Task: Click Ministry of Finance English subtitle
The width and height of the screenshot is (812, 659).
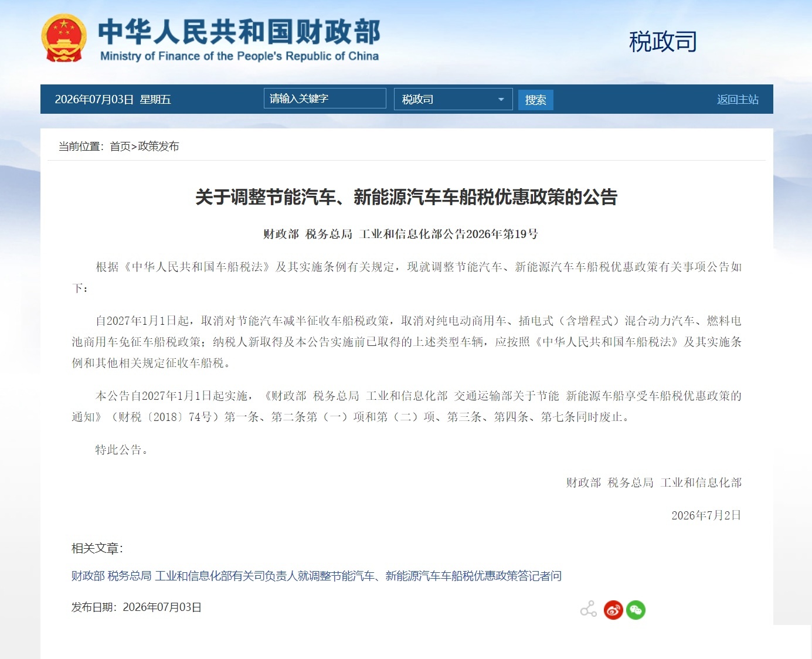Action: click(239, 56)
